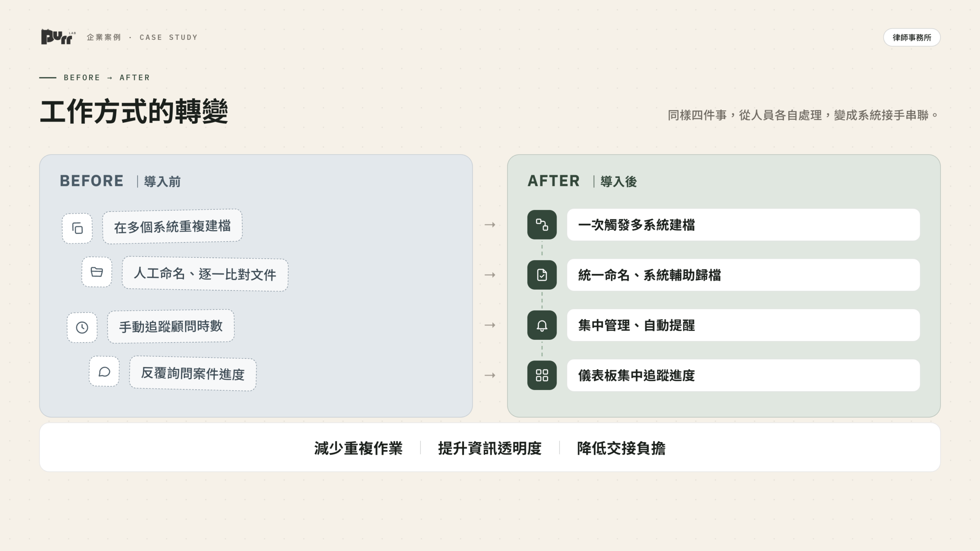Click the duplicate-copy icon beside 在多個系統重複建檔
The width and height of the screenshot is (980, 551).
pos(77,228)
